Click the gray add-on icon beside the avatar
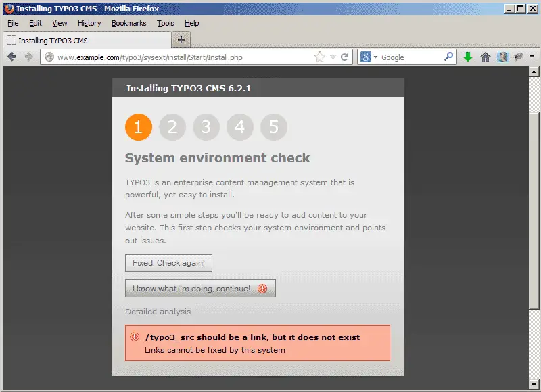541x392 pixels. (x=518, y=57)
